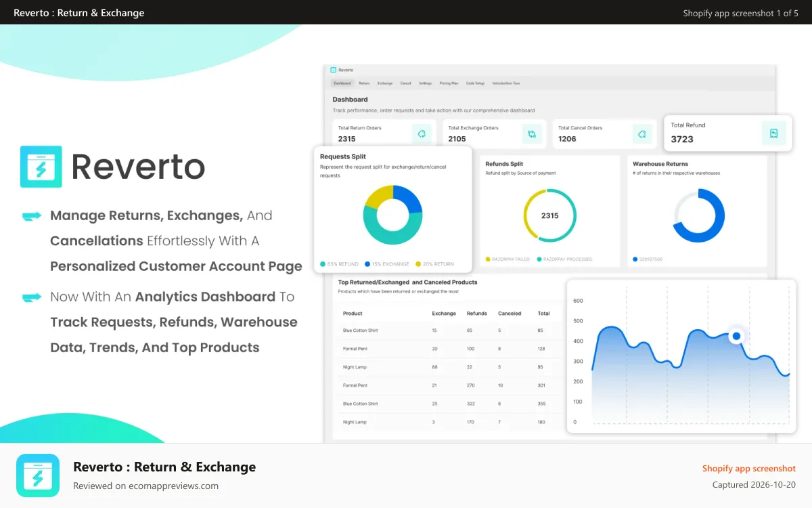The image size is (812, 508).
Task: Click the large Reverto logo icon
Action: coord(41,167)
